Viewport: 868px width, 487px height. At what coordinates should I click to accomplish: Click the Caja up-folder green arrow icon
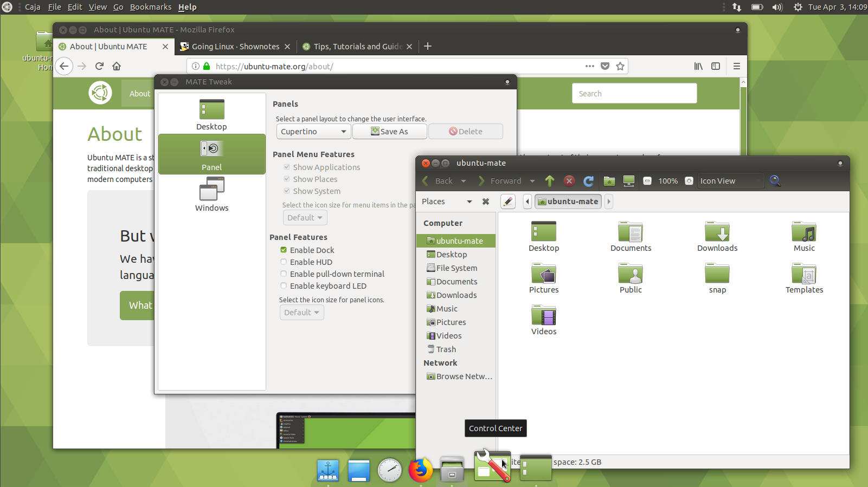point(550,181)
